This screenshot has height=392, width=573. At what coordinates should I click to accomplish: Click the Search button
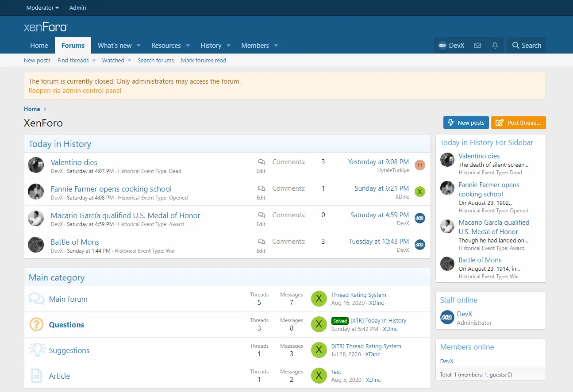pos(527,46)
